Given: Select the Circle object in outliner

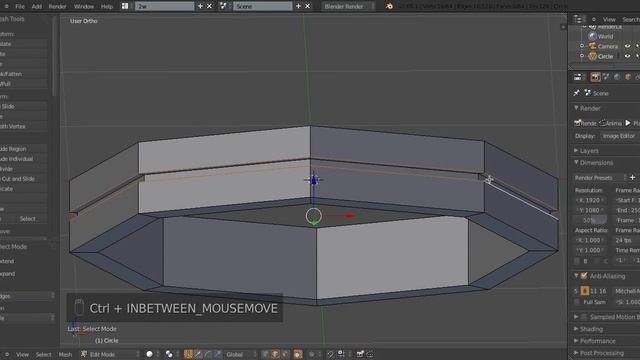Looking at the screenshot, I should point(605,56).
